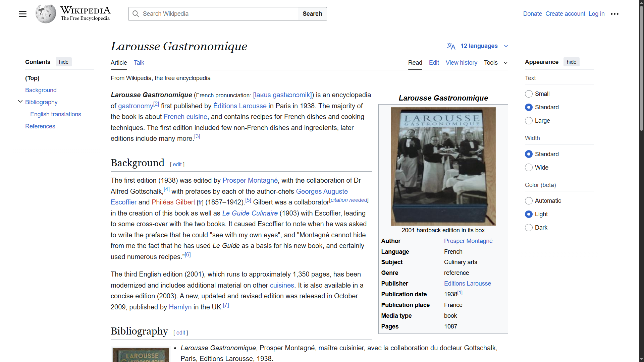Screen dimensions: 644x362
Task: Select the Standard width option
Action: [x=529, y=154]
